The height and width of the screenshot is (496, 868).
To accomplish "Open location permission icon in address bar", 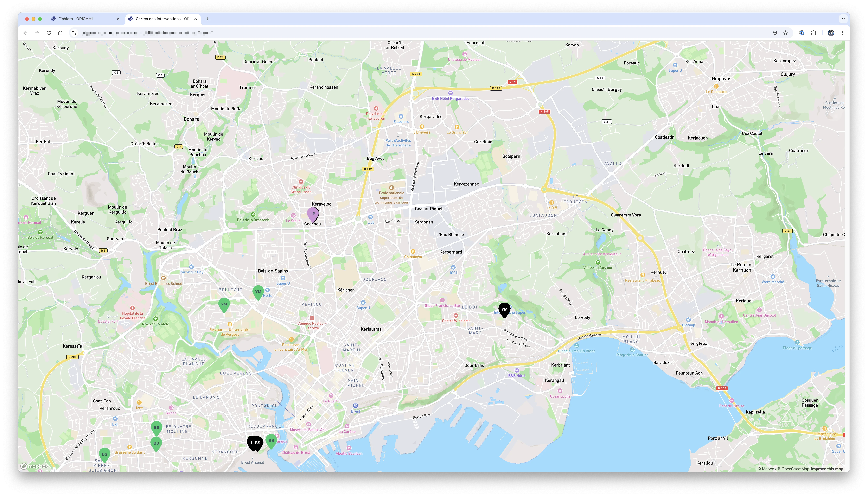I will point(775,33).
